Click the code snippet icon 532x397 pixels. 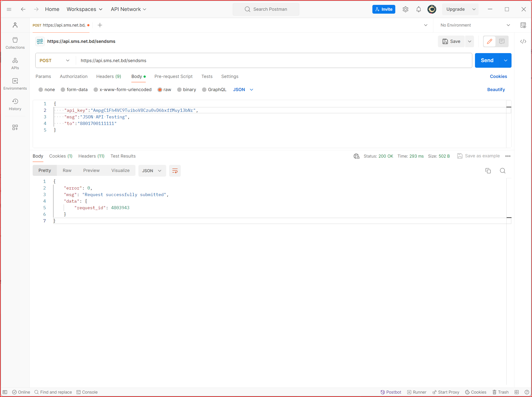(x=523, y=41)
